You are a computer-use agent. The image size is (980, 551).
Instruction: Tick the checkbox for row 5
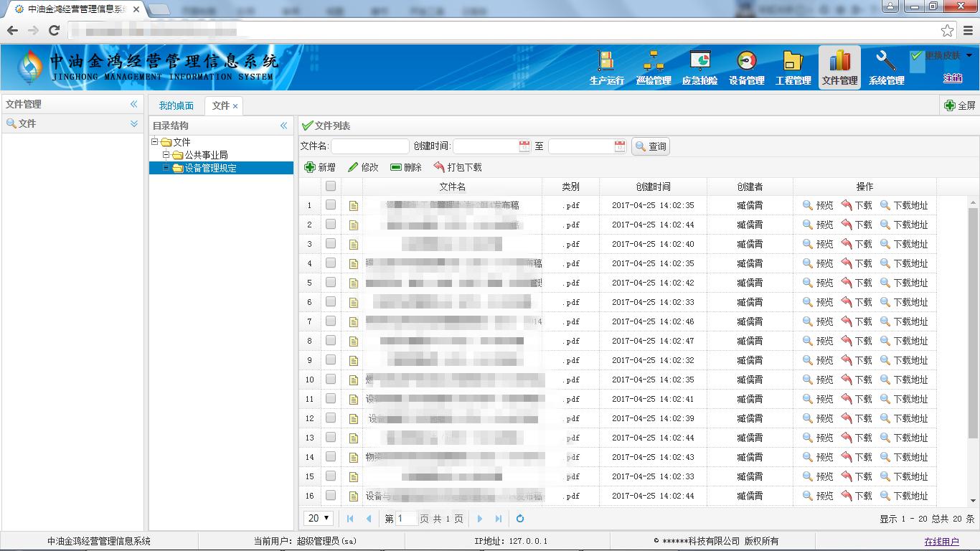[331, 283]
